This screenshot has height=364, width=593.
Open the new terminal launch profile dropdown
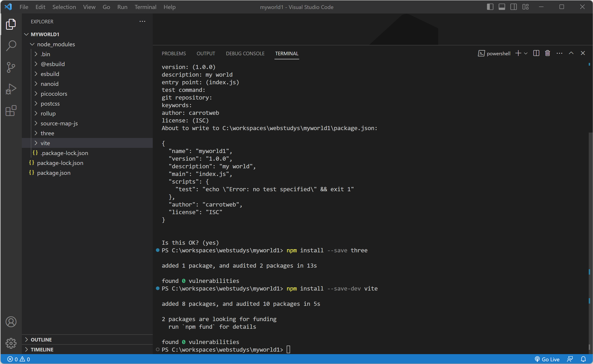[x=526, y=53]
